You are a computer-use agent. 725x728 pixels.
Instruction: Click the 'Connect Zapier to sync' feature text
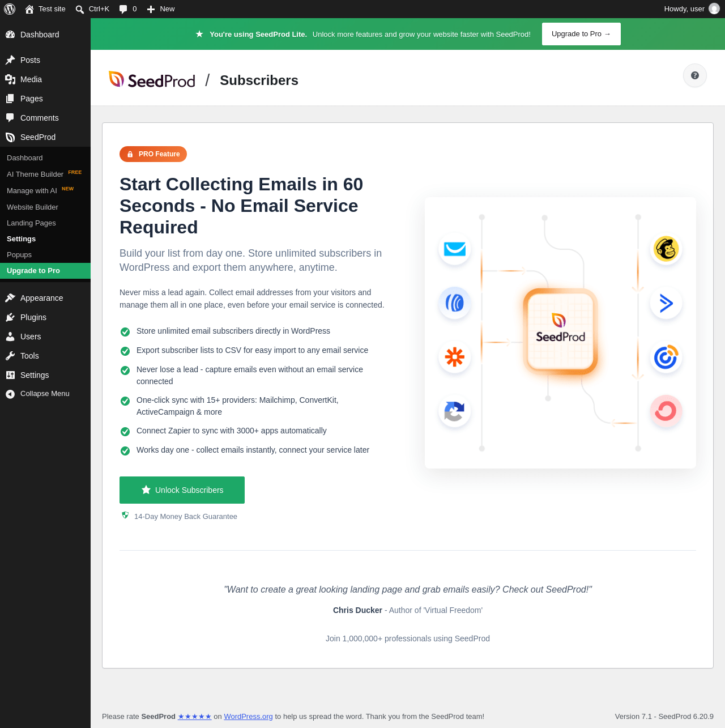click(x=232, y=431)
